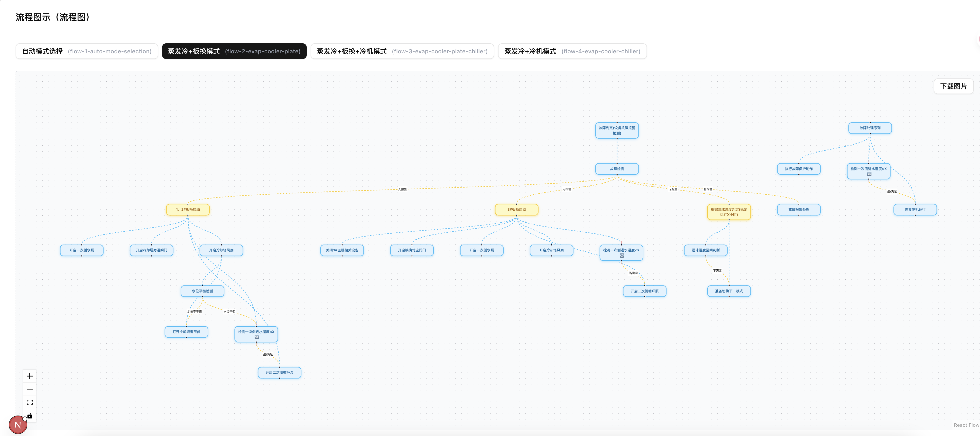Switch to 自动模式选择 tab
The image size is (980, 436).
87,51
